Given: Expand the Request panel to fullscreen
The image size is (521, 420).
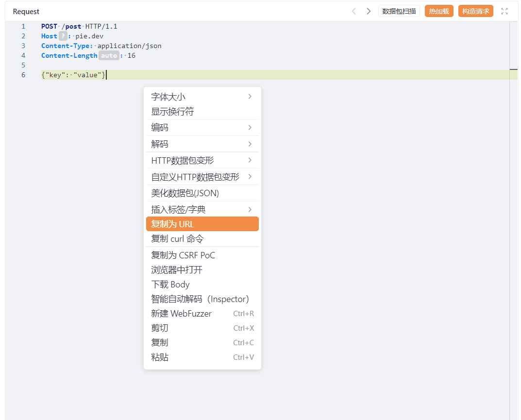Looking at the screenshot, I should coord(504,11).
